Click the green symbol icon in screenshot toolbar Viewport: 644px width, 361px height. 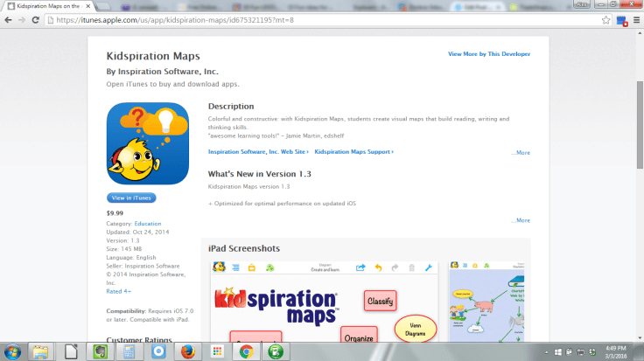[269, 267]
